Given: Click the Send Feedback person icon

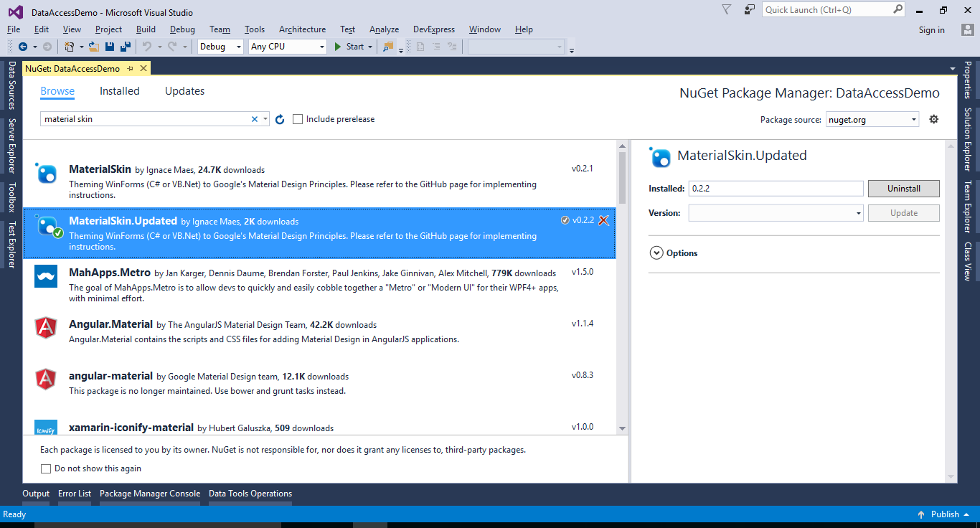Looking at the screenshot, I should [750, 9].
